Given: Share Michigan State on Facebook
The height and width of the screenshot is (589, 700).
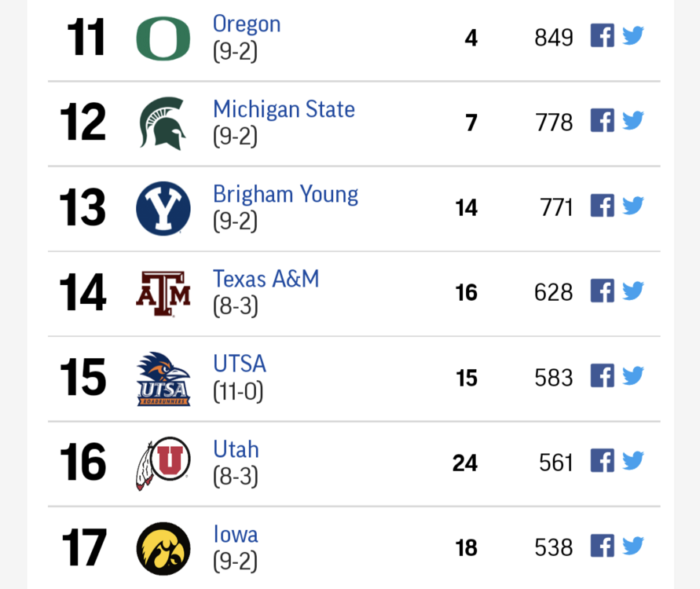Looking at the screenshot, I should (603, 120).
